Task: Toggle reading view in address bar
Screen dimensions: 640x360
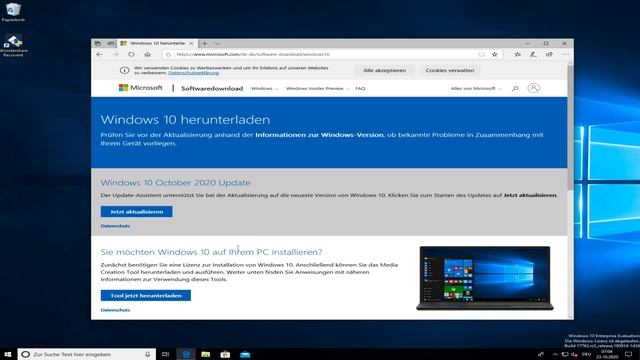Action: coord(481,54)
